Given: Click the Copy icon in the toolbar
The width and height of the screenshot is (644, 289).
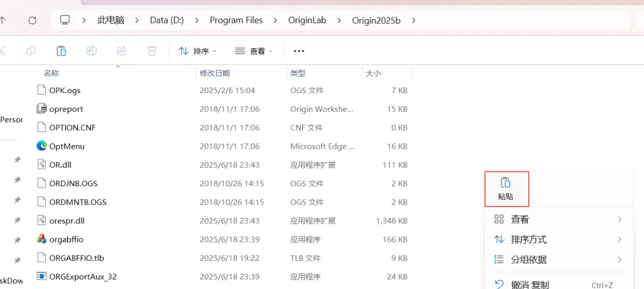Looking at the screenshot, I should (31, 51).
